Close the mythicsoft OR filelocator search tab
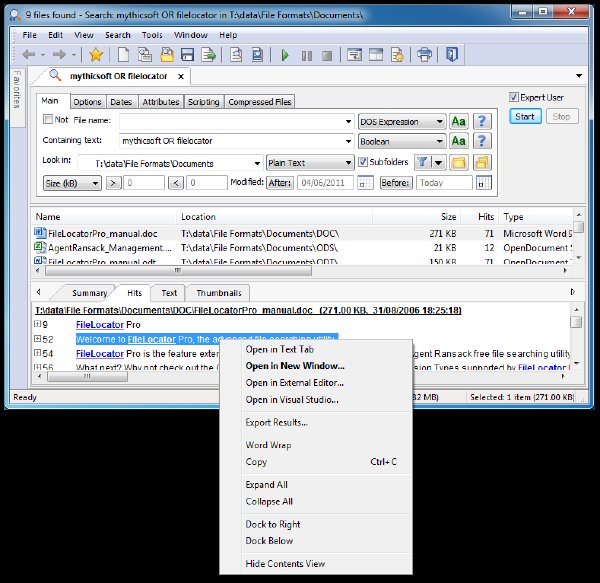This screenshot has height=583, width=600. pyautogui.click(x=181, y=77)
